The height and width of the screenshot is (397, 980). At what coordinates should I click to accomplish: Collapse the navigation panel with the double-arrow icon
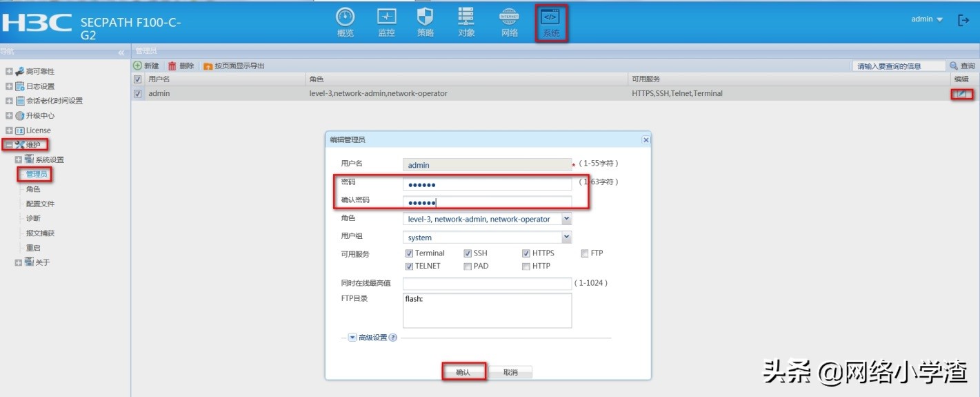121,52
